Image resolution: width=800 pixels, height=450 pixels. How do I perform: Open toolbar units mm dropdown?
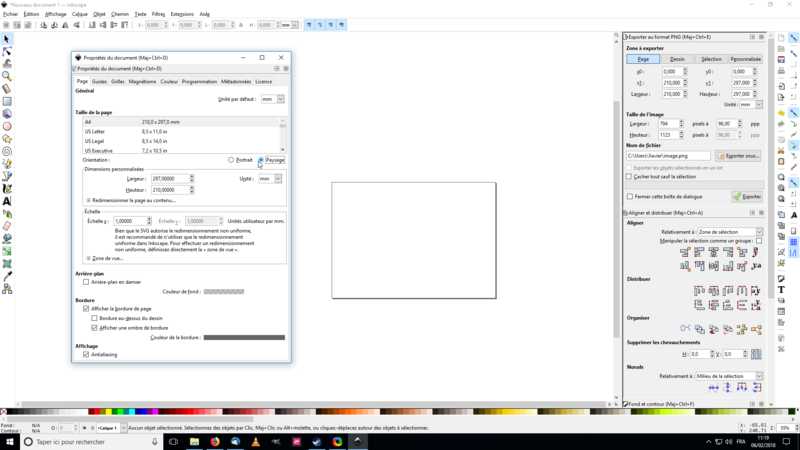289,25
